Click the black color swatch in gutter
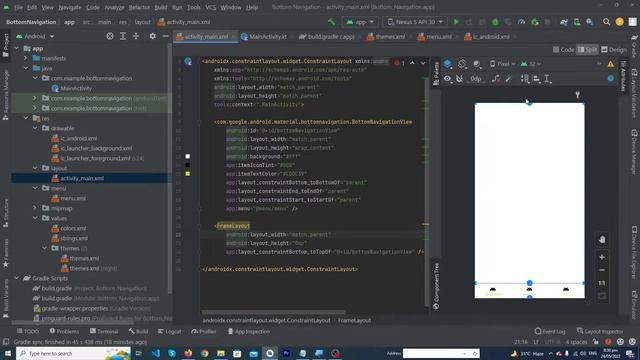Screen dimensions: 640x360 (x=188, y=165)
